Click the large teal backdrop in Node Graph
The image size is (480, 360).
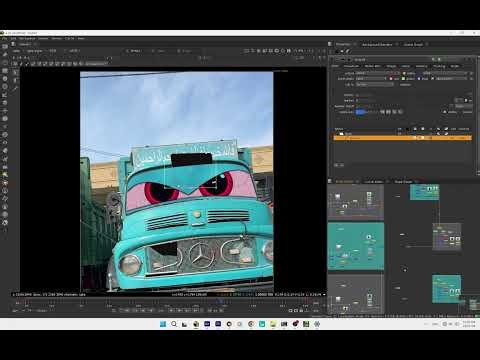coord(356,246)
